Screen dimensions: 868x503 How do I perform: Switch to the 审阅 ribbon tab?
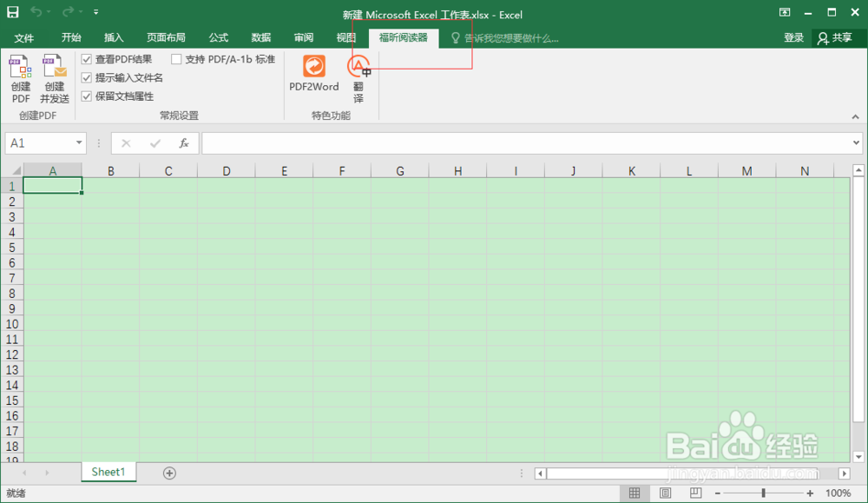[303, 37]
